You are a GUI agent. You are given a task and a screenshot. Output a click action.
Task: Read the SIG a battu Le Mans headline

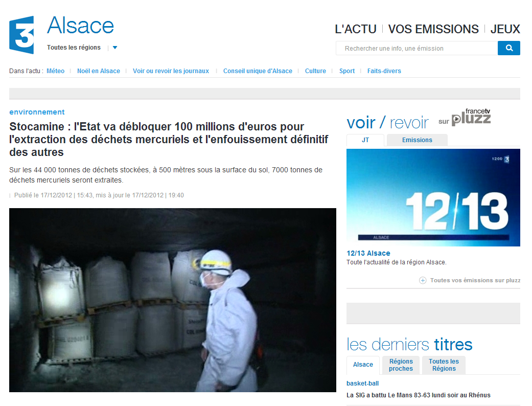click(x=418, y=395)
